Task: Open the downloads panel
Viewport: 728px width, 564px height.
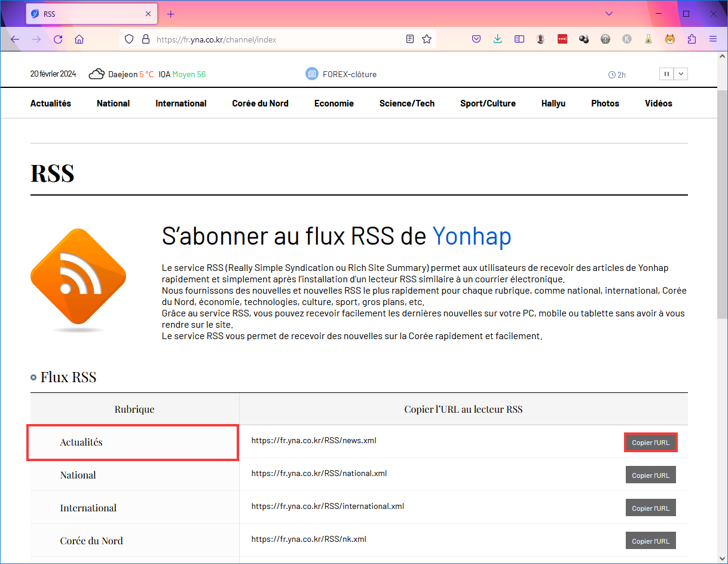Action: click(x=497, y=39)
